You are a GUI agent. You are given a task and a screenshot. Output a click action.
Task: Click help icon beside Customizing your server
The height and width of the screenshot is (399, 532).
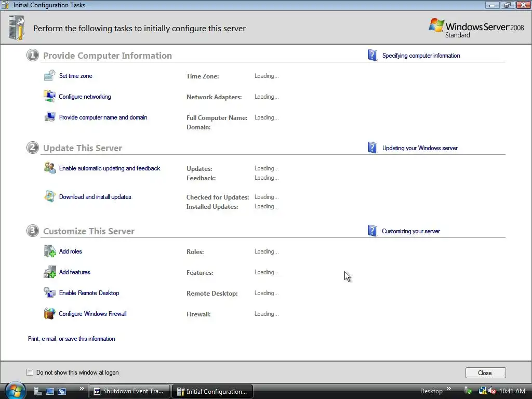coord(373,231)
